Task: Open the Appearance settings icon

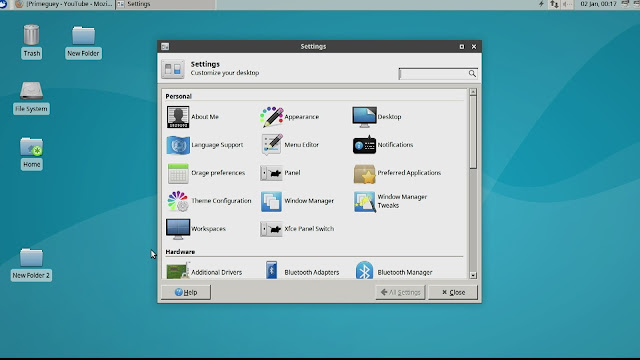Action: 271,117
